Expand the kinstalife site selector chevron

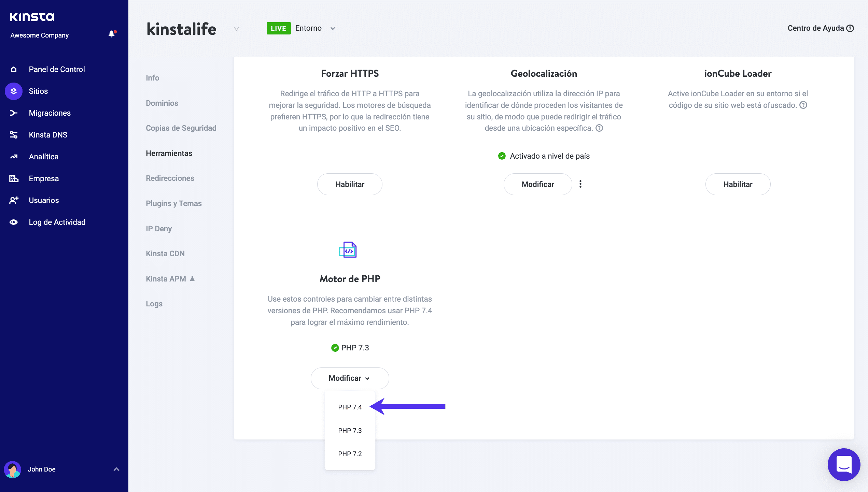(236, 29)
